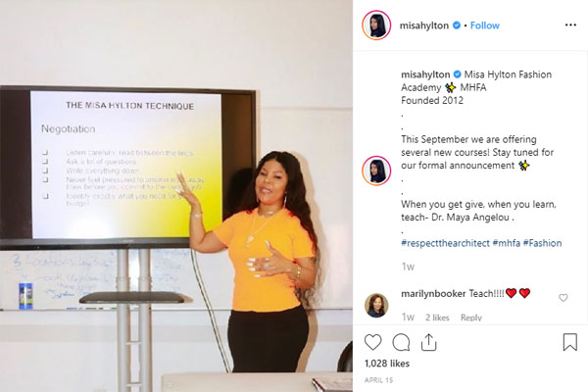This screenshot has height=392, width=588.
Task: Open the #mhfa hashtag
Action: (507, 243)
